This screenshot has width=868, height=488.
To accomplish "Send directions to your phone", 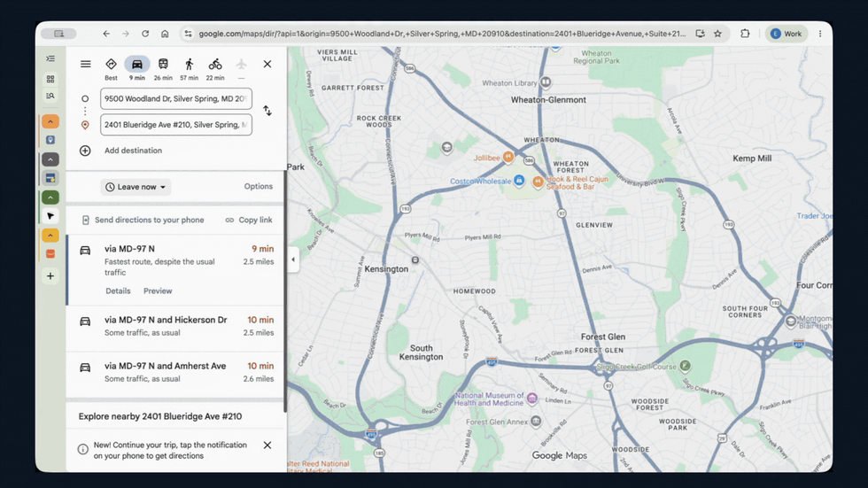I will tap(143, 220).
